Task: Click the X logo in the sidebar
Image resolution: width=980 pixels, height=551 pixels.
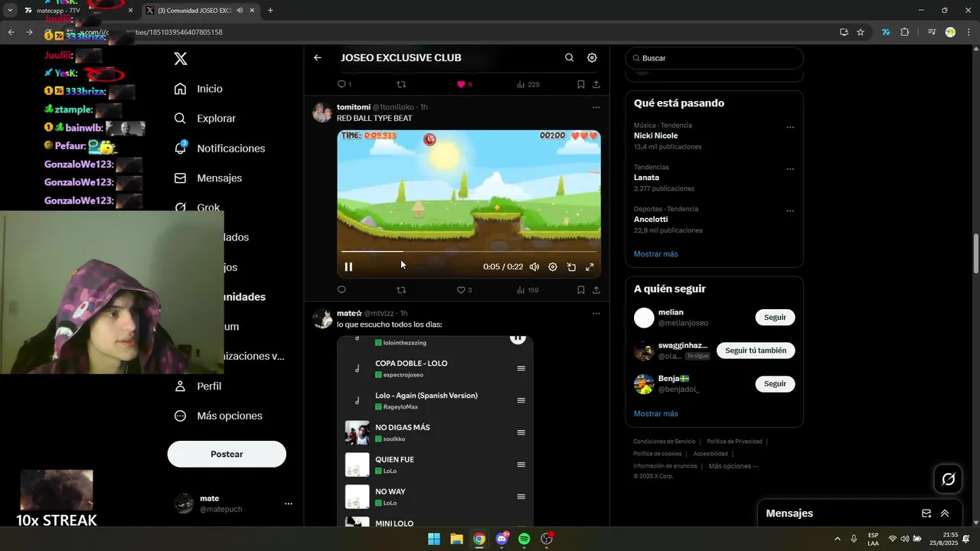Action: 180,58
